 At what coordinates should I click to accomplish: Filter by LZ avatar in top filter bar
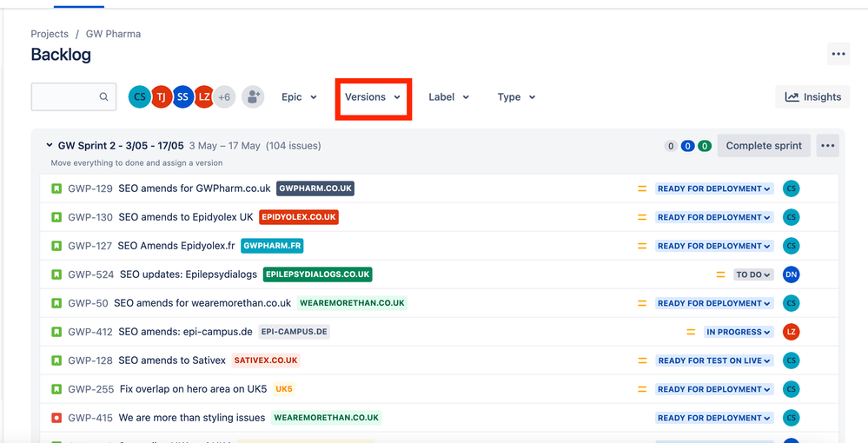[203, 97]
